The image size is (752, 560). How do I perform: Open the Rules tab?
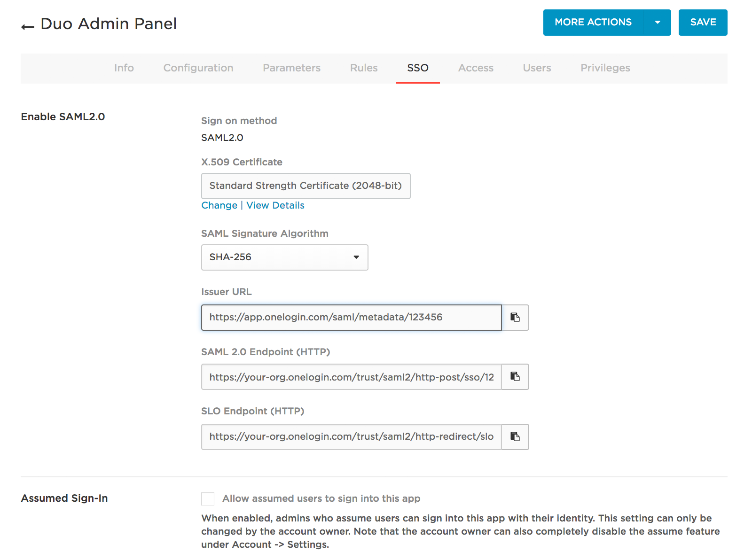click(x=363, y=68)
